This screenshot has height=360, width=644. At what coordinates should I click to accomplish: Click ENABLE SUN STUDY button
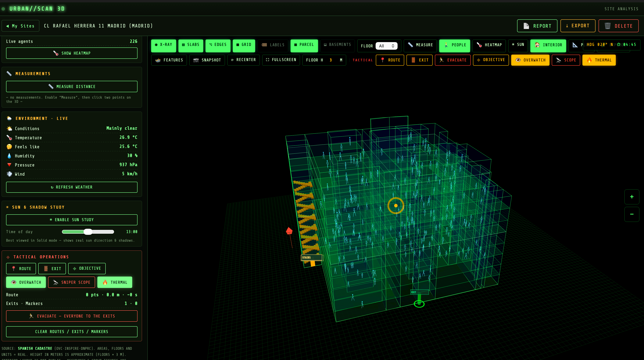click(72, 220)
